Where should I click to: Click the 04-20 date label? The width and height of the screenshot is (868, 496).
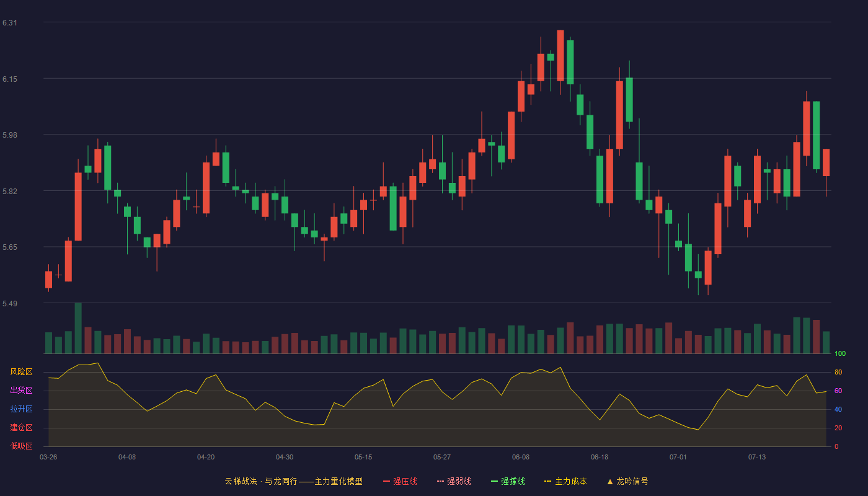coord(206,457)
